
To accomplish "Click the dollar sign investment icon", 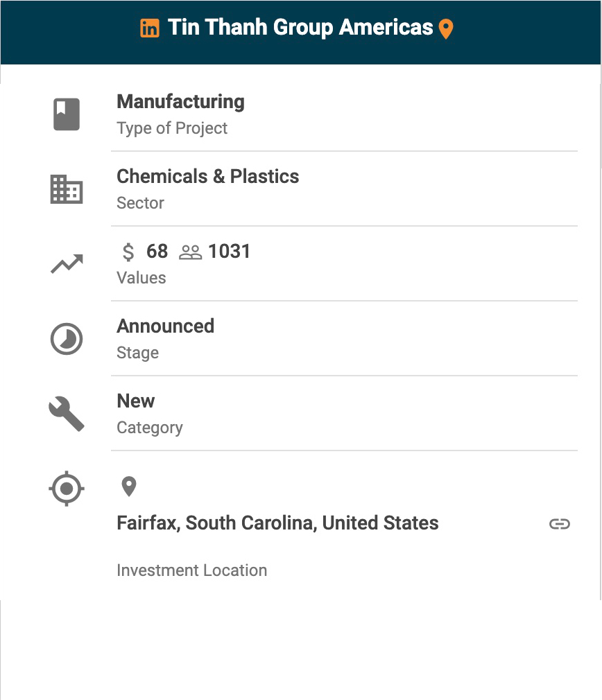I will 128,252.
